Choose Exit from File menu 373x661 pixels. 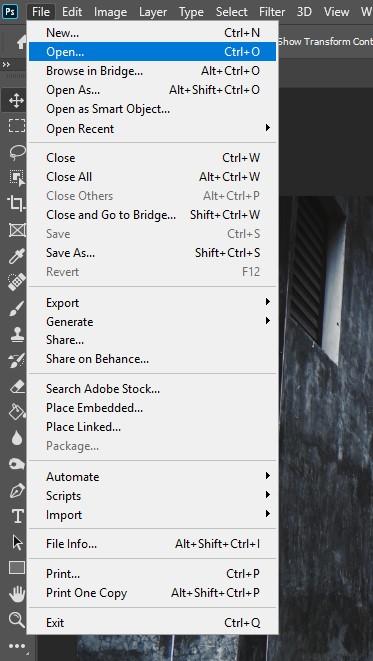coord(152,623)
